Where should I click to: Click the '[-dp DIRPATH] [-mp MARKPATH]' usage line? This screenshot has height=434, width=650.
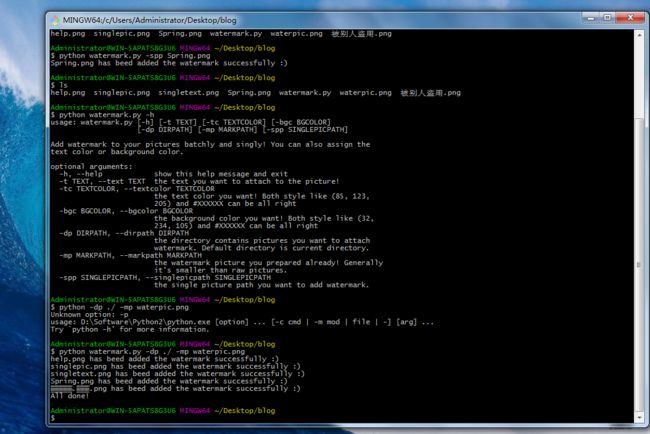(x=243, y=130)
